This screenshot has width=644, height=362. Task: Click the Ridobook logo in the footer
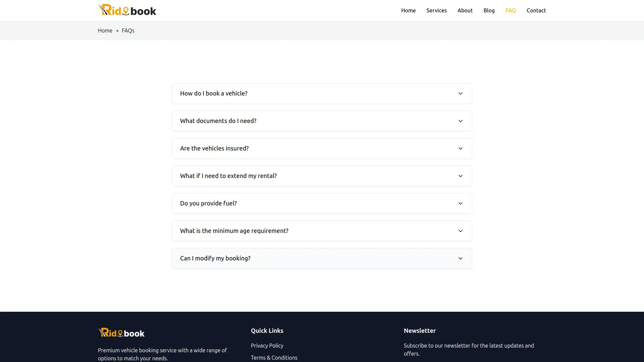point(121,333)
